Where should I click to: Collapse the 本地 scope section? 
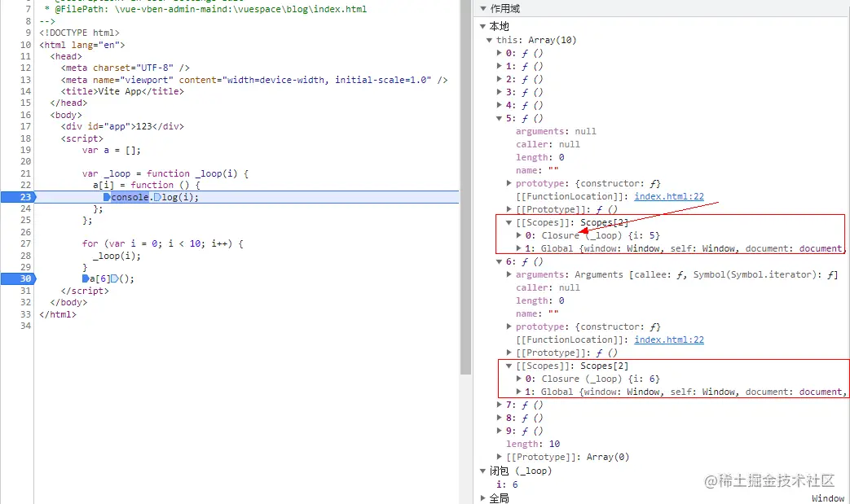coord(484,26)
